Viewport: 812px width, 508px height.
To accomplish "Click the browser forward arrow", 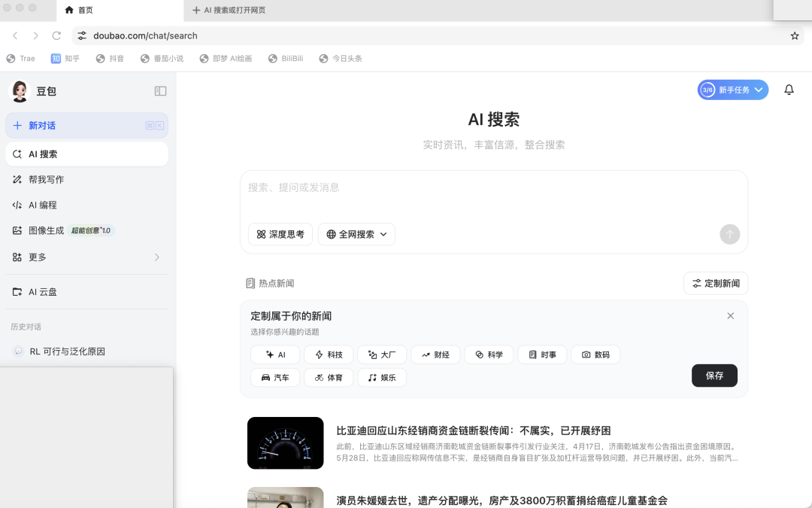I will coord(35,36).
